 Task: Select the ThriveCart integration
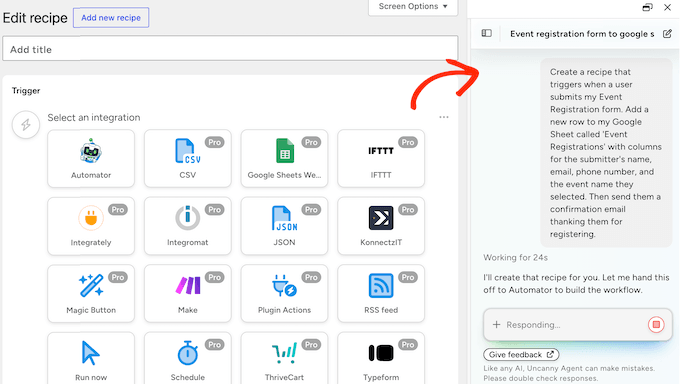284,358
